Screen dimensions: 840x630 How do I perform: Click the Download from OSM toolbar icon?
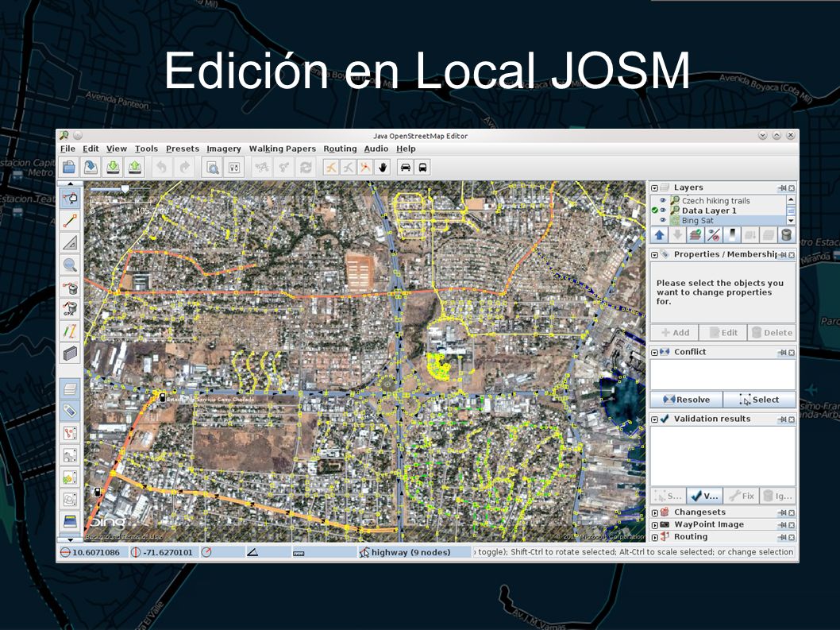pos(113,168)
